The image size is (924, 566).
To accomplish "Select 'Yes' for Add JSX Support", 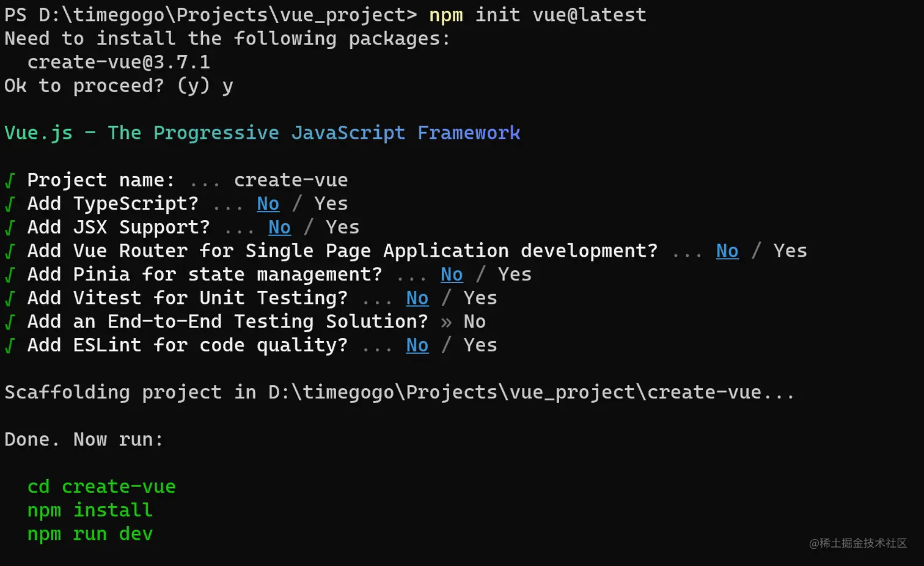I will click(x=342, y=227).
